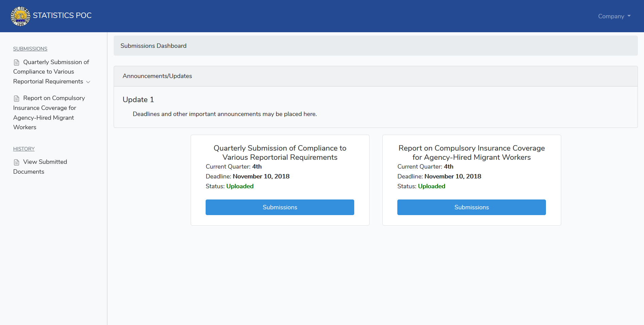644x325 pixels.
Task: Click Uploaded status on Compulsory Insurance card
Action: (x=432, y=186)
